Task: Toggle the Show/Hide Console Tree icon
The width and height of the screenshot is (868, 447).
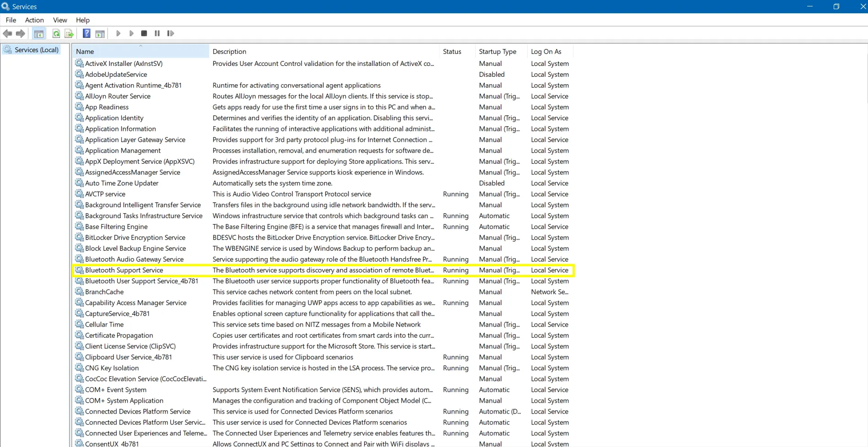Action: 39,33
